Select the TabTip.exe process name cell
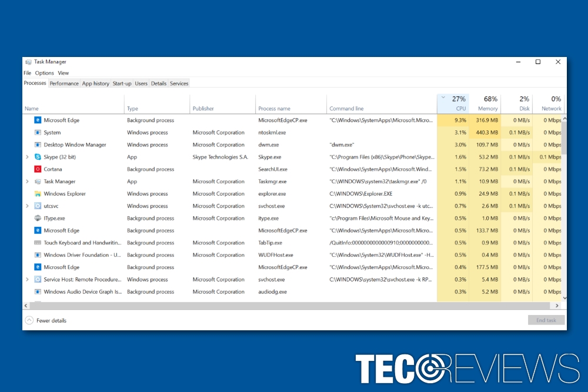 click(270, 243)
